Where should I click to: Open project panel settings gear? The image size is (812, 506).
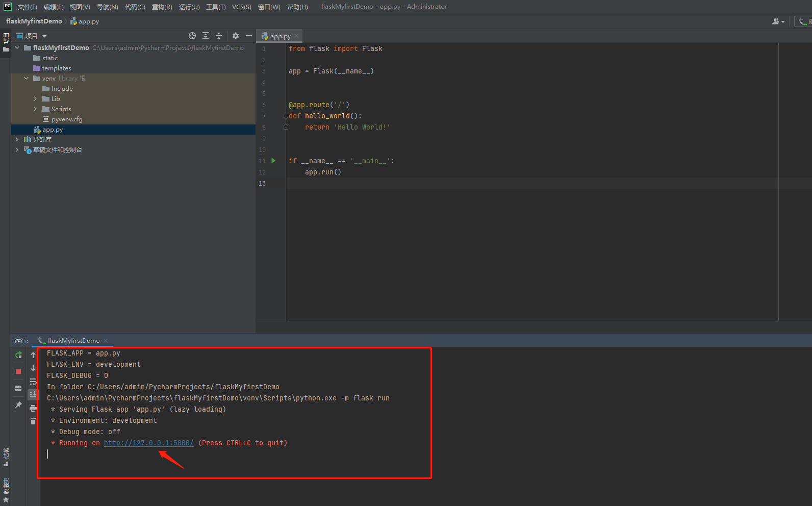(236, 36)
